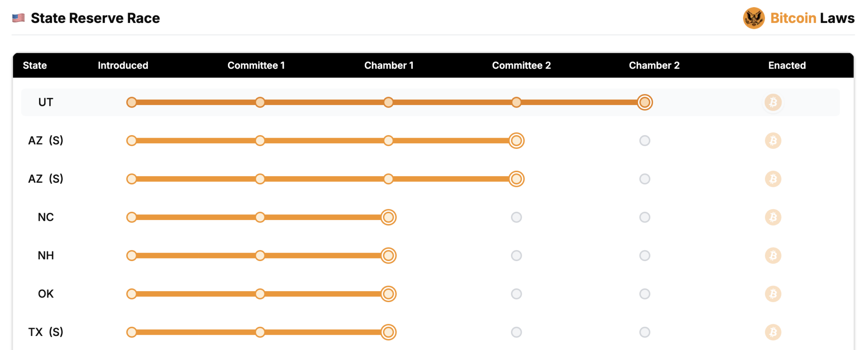Click the Introduced column header

pos(123,65)
